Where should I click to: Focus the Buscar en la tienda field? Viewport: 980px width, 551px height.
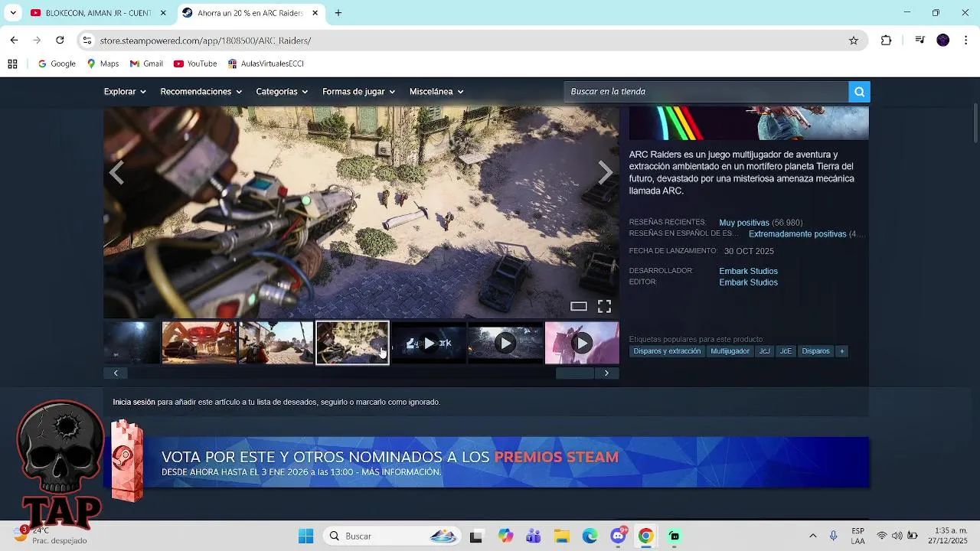click(706, 92)
